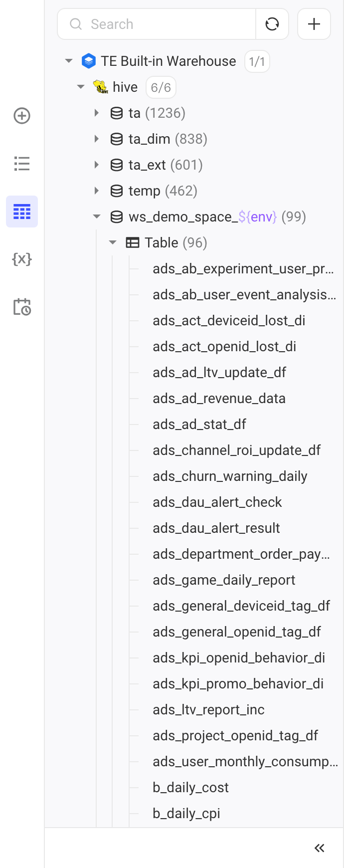Select the ads_game_daily_report table
The height and width of the screenshot is (868, 344).
click(224, 580)
